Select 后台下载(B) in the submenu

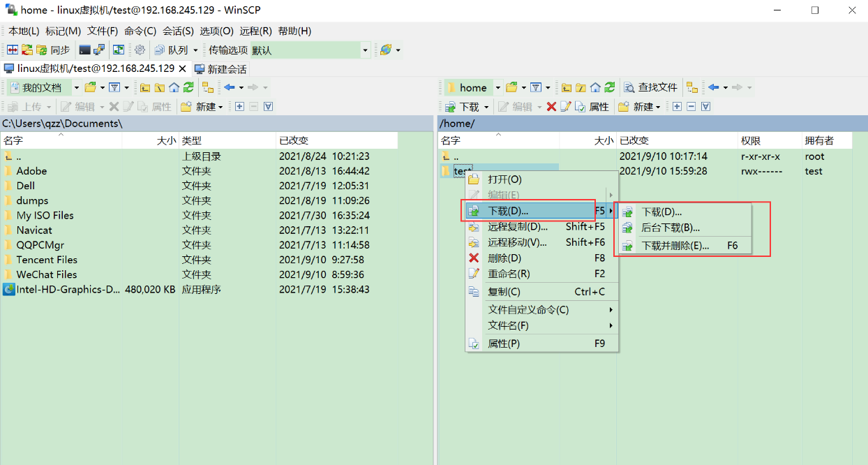click(x=684, y=228)
